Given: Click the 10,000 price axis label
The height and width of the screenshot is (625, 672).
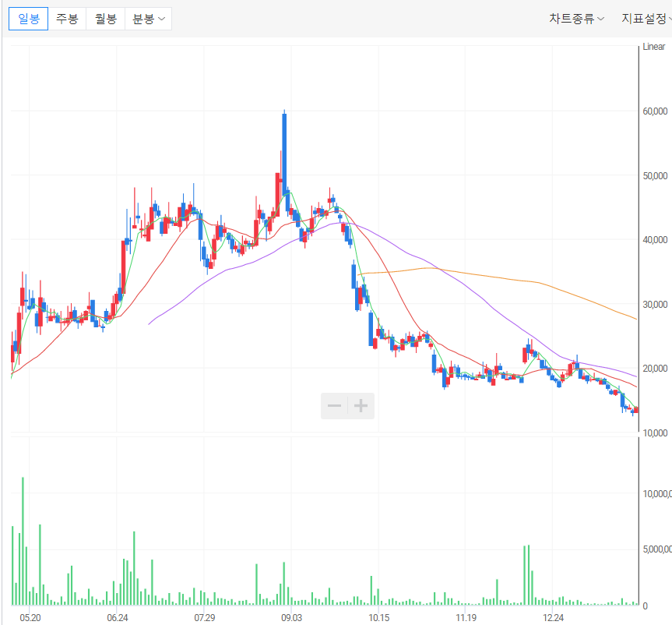Looking at the screenshot, I should (655, 433).
